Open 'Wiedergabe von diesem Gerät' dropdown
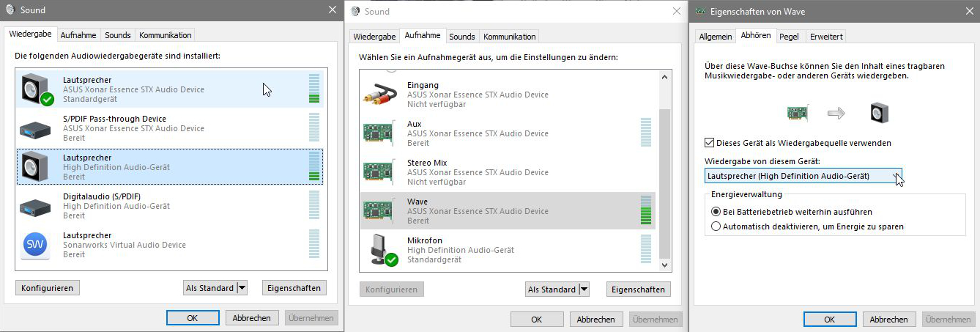 (803, 176)
